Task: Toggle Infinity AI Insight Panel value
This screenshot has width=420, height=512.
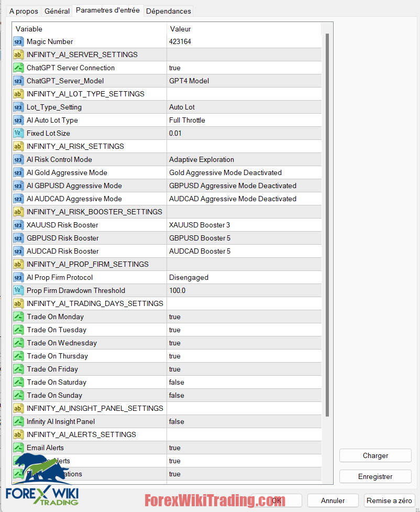Action: click(244, 421)
